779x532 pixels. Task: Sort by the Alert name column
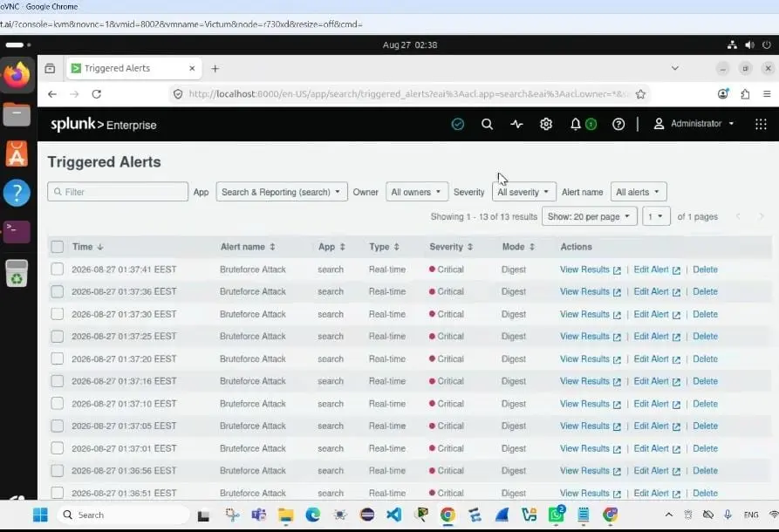(x=248, y=247)
